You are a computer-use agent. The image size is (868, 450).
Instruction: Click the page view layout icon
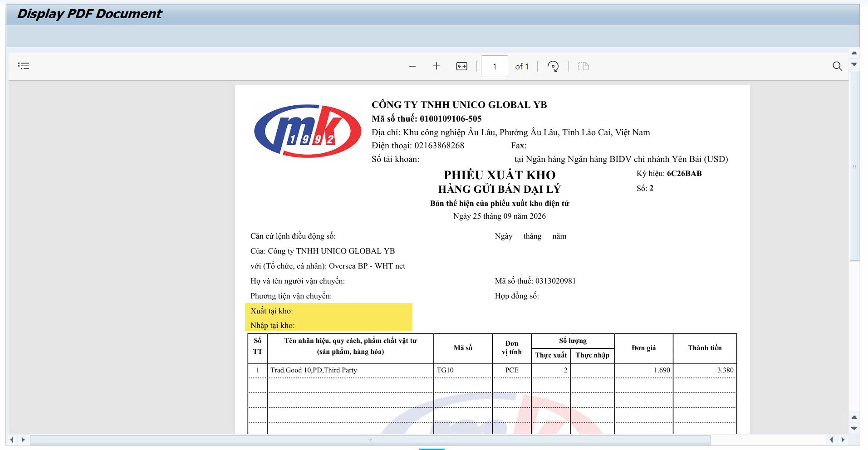[583, 66]
